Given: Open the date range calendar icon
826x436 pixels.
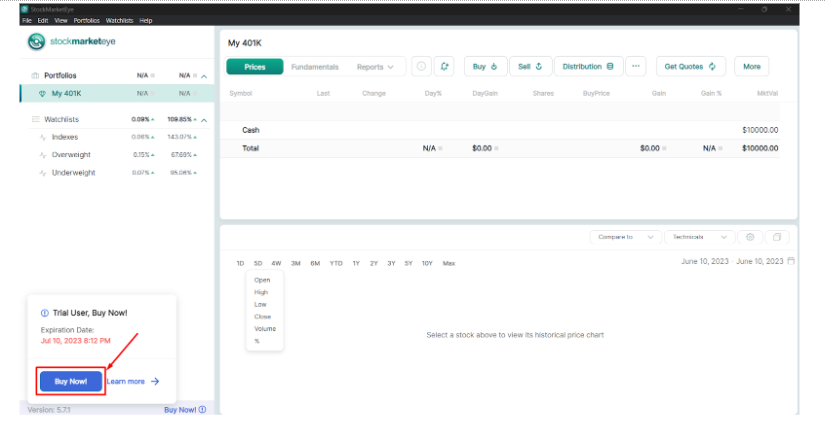Looking at the screenshot, I should (791, 261).
